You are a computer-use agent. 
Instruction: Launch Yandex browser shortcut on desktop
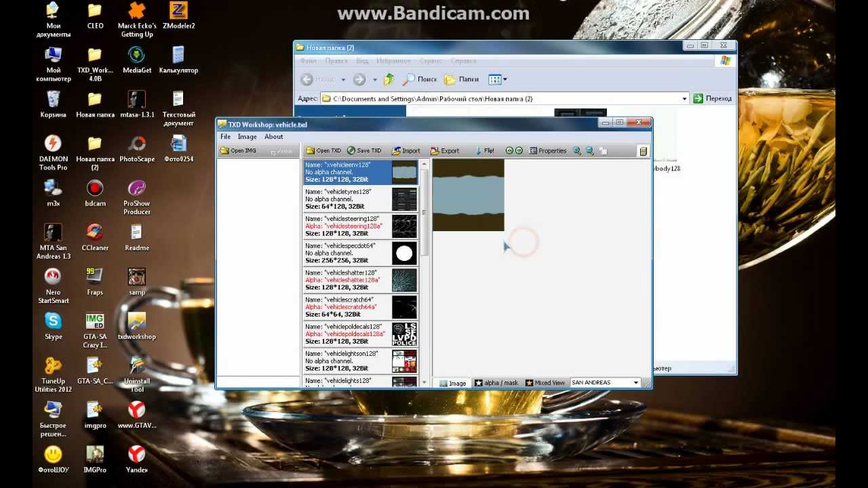[137, 460]
